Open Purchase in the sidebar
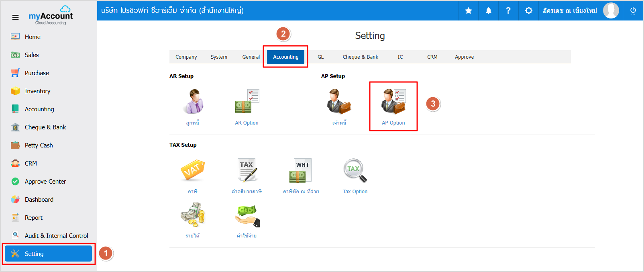The image size is (644, 272). coord(37,73)
